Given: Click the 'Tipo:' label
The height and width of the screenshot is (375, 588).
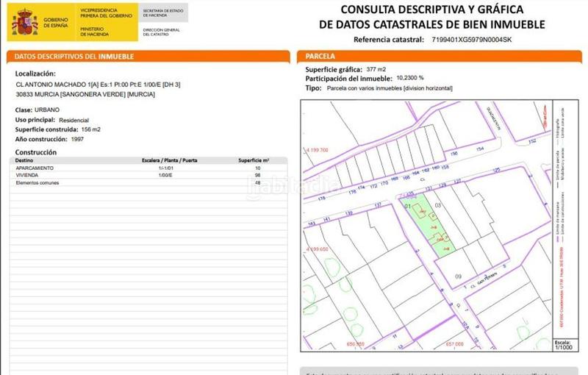Looking at the screenshot, I should [x=314, y=88].
